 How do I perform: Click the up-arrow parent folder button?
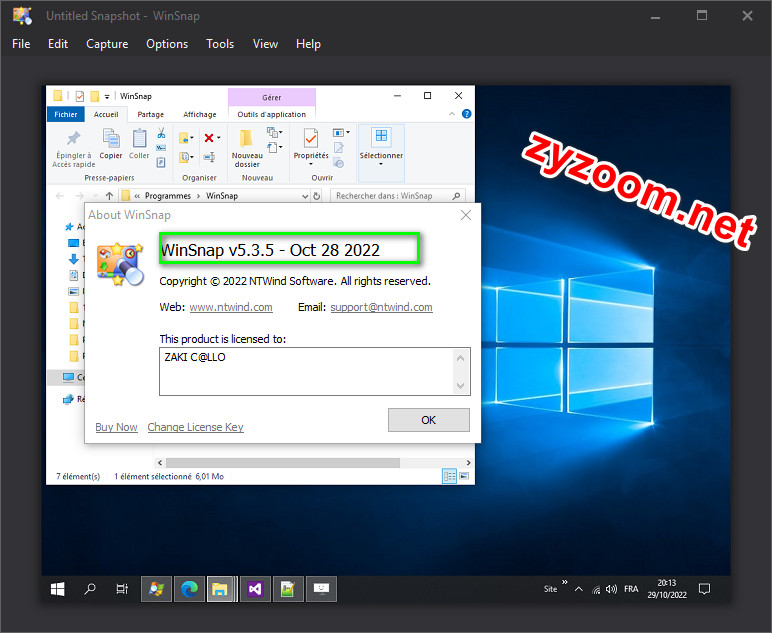tap(109, 195)
